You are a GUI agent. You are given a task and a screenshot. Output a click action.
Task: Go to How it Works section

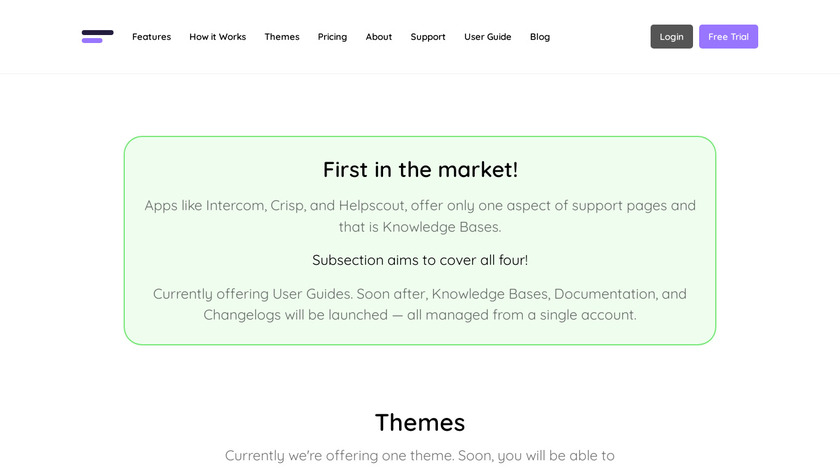pyautogui.click(x=217, y=37)
